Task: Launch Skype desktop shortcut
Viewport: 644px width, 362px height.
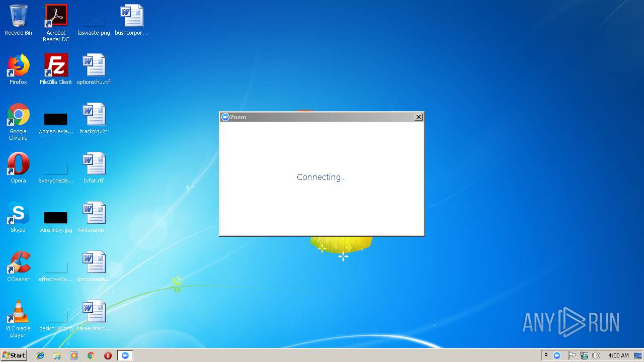Action: click(18, 217)
